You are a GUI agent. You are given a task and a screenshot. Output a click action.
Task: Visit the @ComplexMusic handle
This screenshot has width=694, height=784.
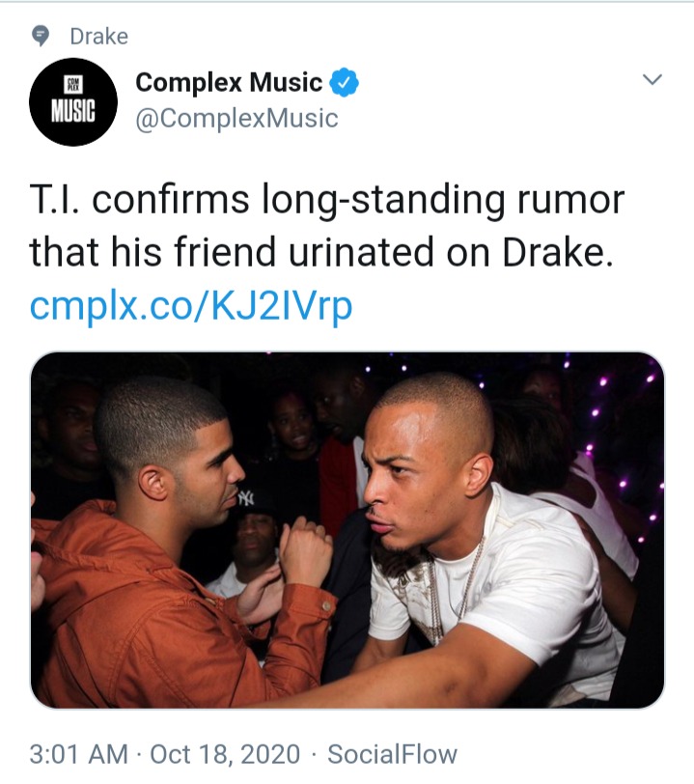(x=236, y=119)
